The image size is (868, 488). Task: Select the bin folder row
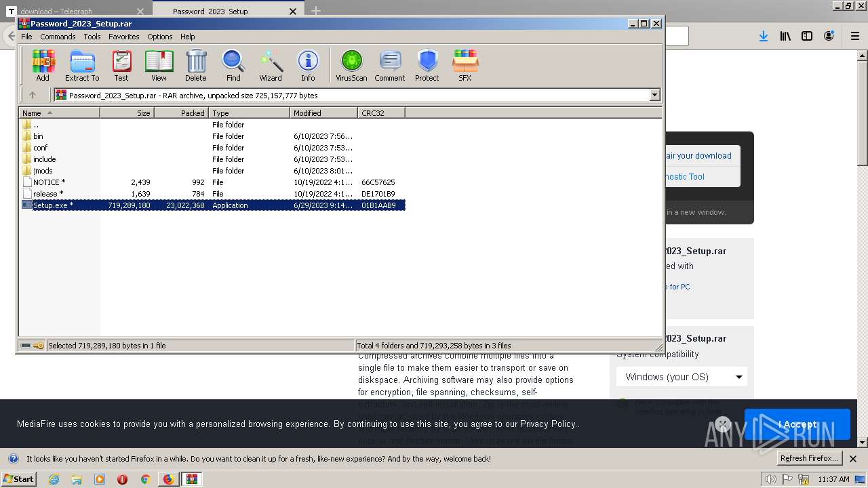pyautogui.click(x=212, y=136)
